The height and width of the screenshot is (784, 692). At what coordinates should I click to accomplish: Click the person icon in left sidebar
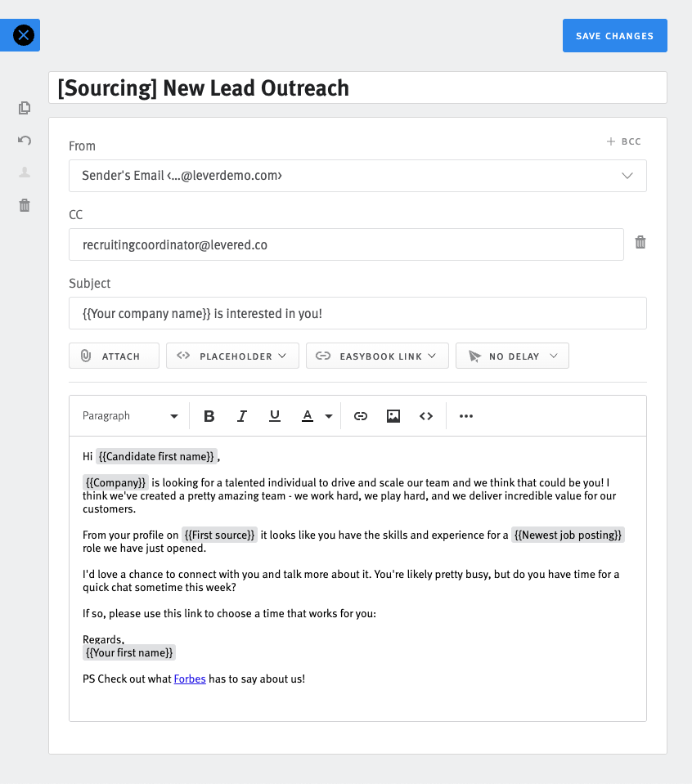coord(25,172)
